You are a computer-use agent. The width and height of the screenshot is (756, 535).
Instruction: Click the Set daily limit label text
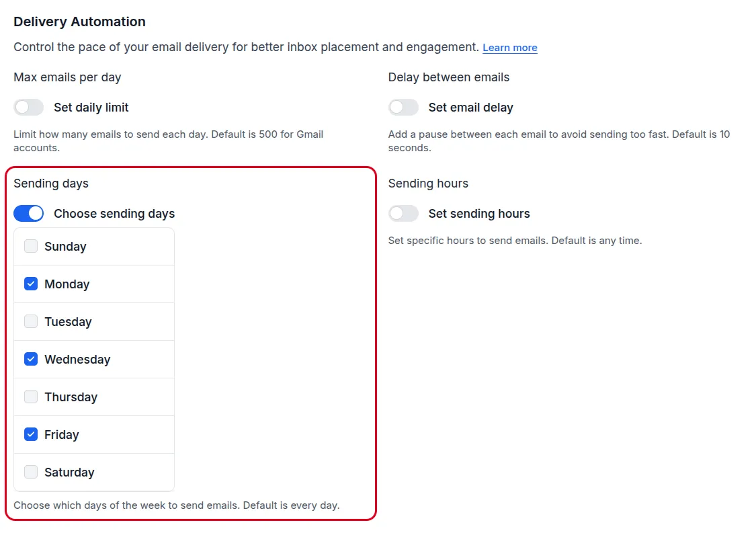[x=91, y=108]
